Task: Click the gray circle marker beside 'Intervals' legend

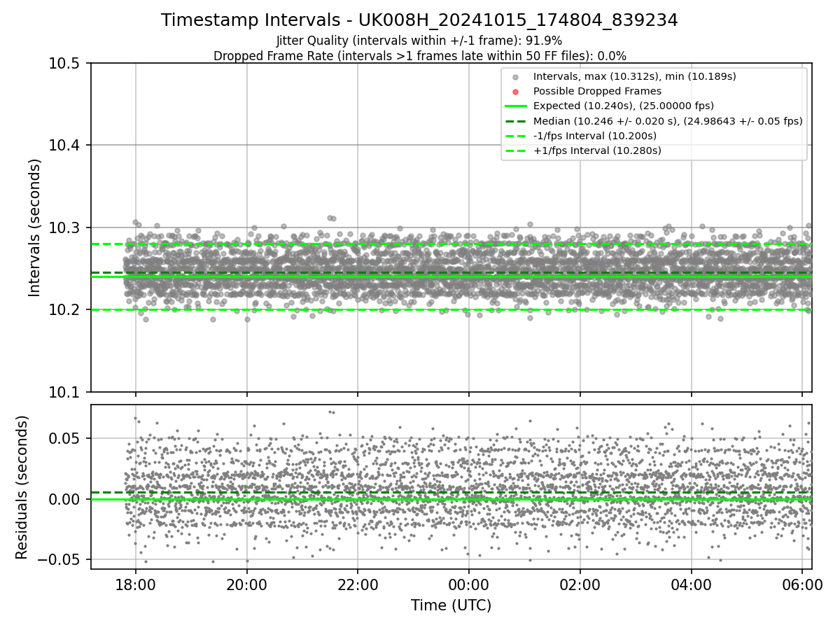Action: 515,77
